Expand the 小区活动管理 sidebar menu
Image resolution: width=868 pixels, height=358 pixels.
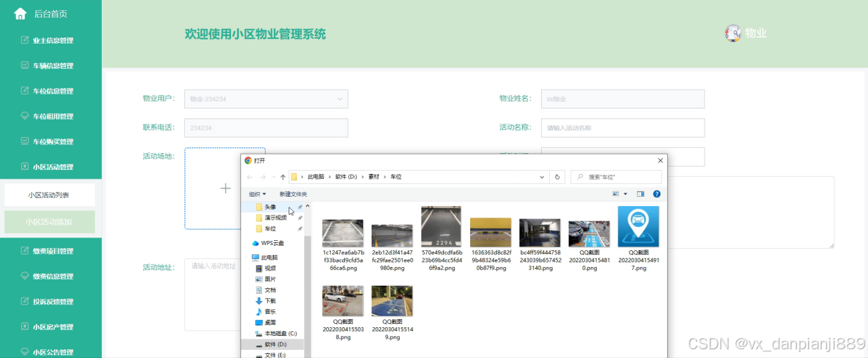pyautogui.click(x=51, y=167)
